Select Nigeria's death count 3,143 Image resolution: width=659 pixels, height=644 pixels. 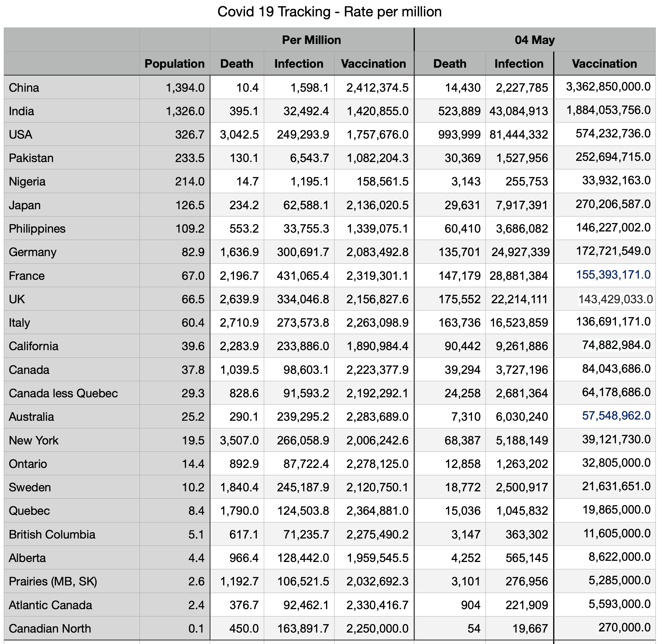click(x=466, y=182)
